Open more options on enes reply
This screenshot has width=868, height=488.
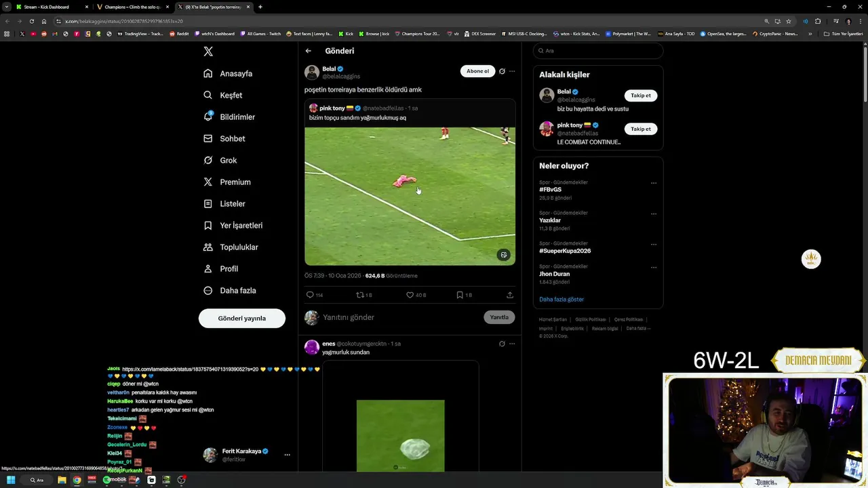coord(512,344)
